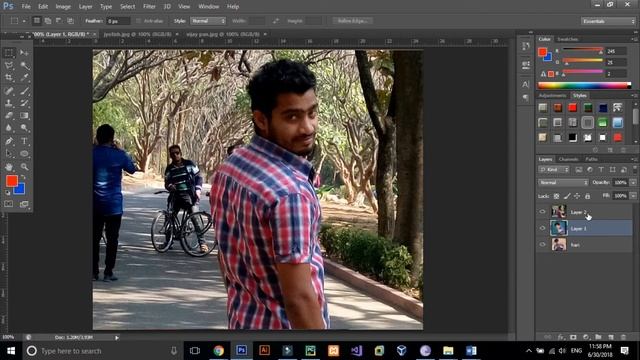
Task: Select the Blur tool
Action: [x=9, y=128]
